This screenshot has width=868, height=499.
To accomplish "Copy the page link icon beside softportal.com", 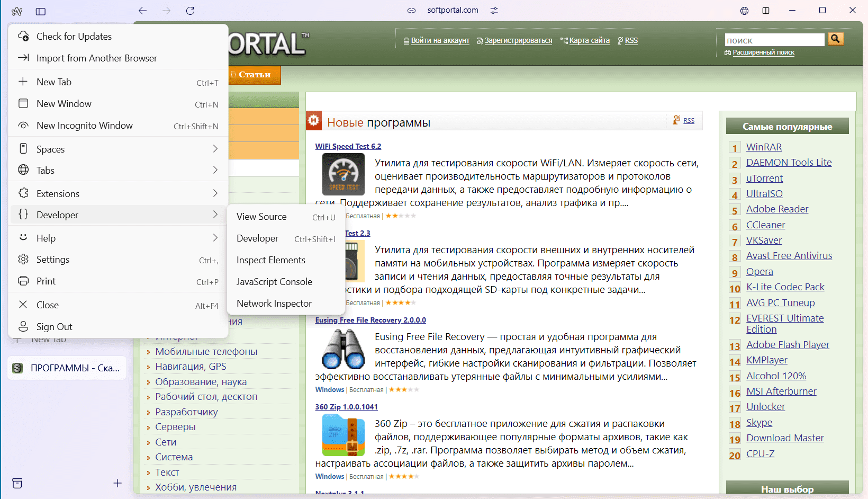I will tap(411, 11).
